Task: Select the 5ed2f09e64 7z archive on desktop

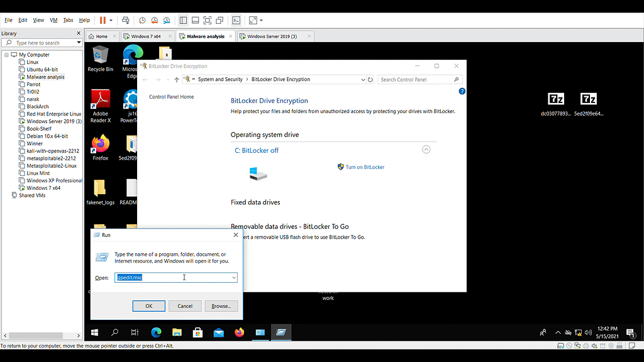Action: tap(589, 105)
